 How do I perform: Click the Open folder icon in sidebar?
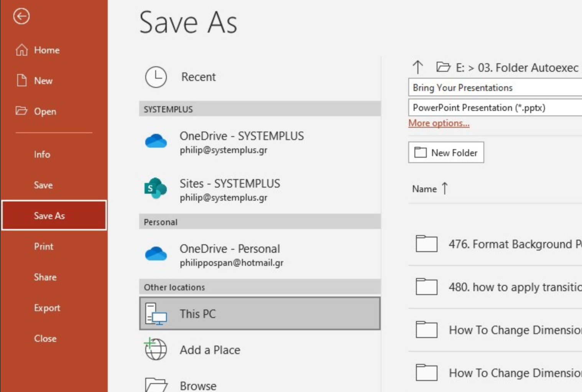tap(21, 111)
